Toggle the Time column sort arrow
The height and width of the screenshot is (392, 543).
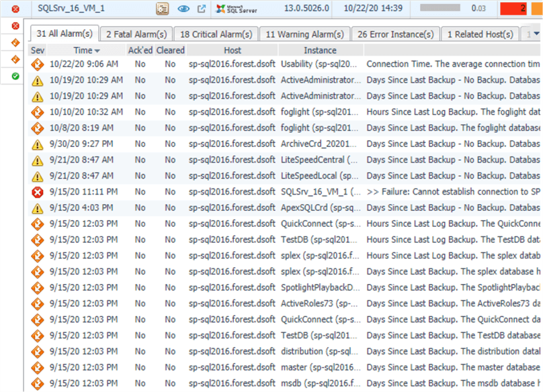pyautogui.click(x=97, y=51)
